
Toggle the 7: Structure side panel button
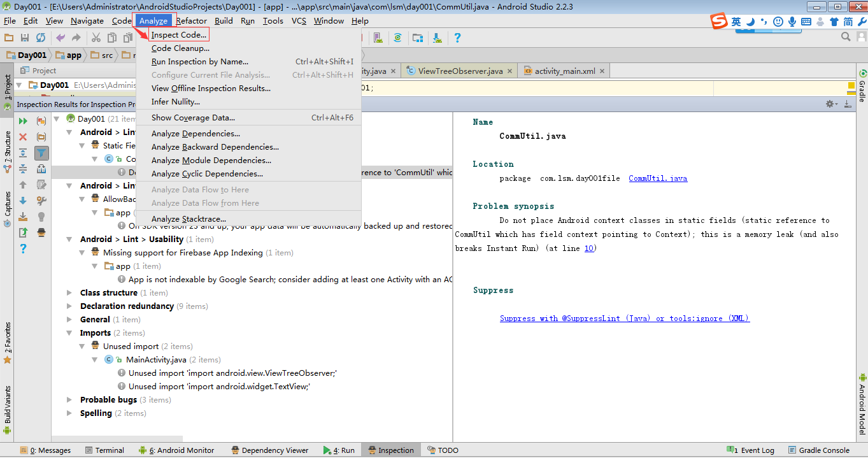pos(7,152)
